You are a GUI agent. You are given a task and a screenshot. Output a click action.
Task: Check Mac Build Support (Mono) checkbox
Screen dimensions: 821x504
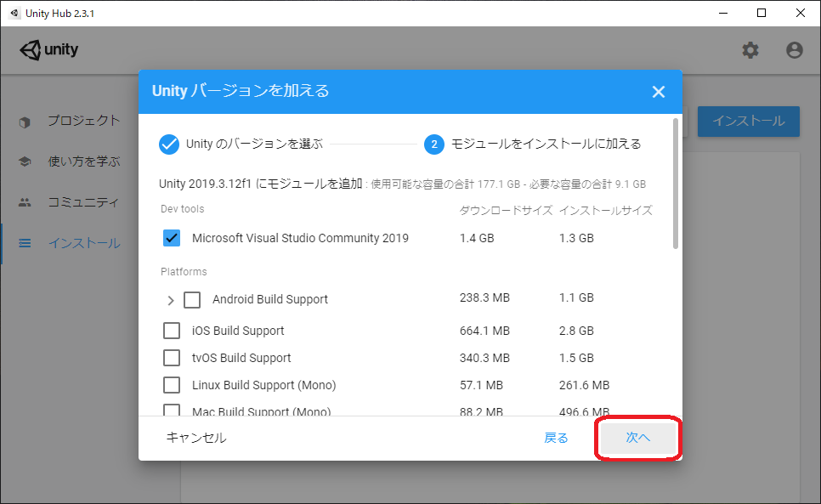coord(172,410)
